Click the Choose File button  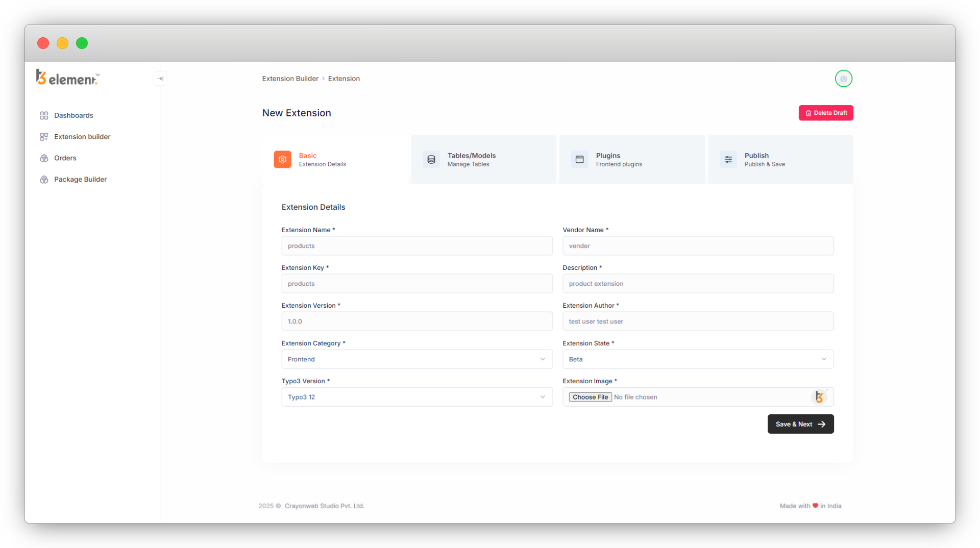point(590,397)
